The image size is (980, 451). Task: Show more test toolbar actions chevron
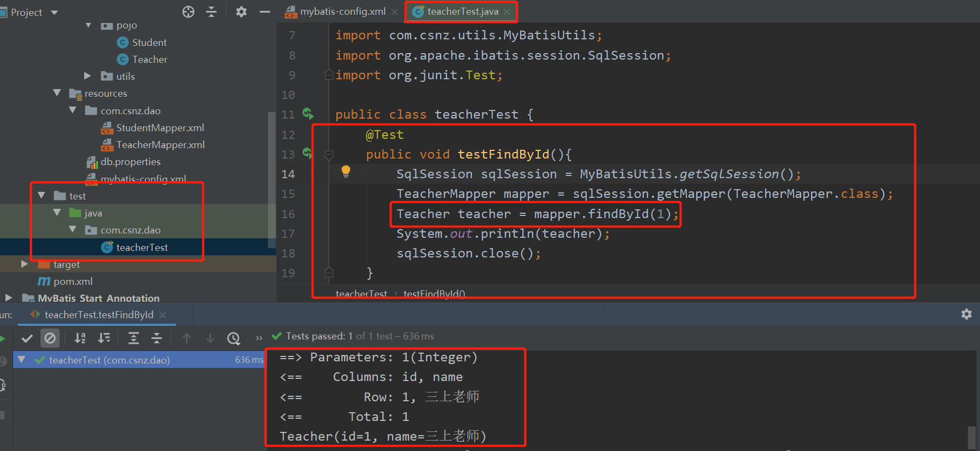[259, 338]
